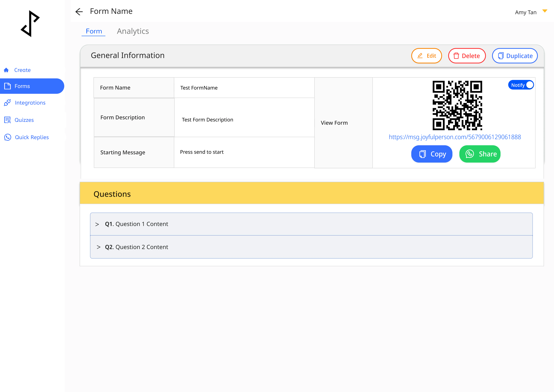
Task: Click the copy icon in the Duplicate button
Action: [x=501, y=56]
